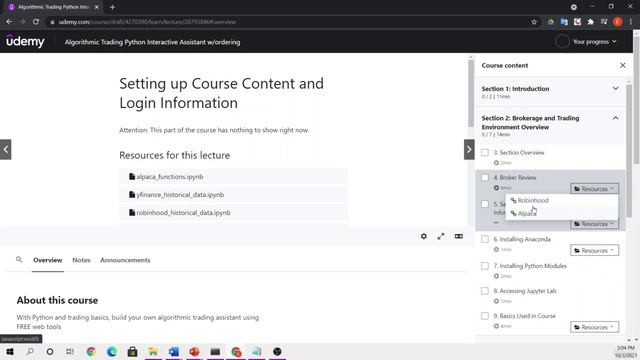Viewport: 640px width, 360px height.
Task: Go to previous lecture with left arrow
Action: (x=6, y=149)
